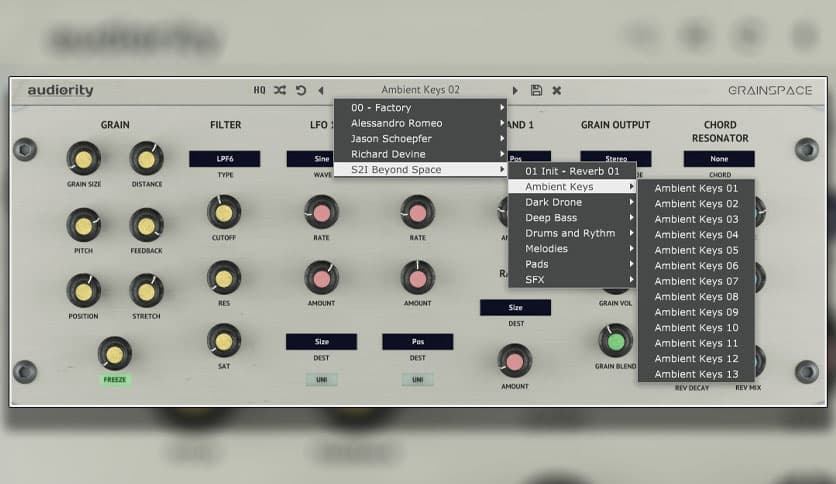The image size is (836, 484).
Task: Open Richard Devine preset bank
Action: pyautogui.click(x=420, y=154)
